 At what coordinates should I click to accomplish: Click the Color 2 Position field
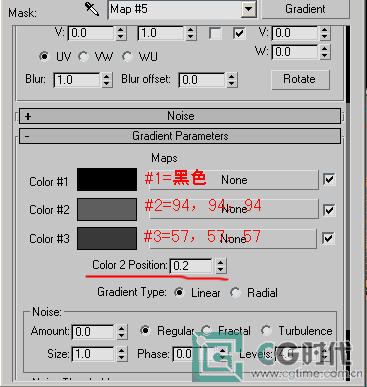point(191,266)
